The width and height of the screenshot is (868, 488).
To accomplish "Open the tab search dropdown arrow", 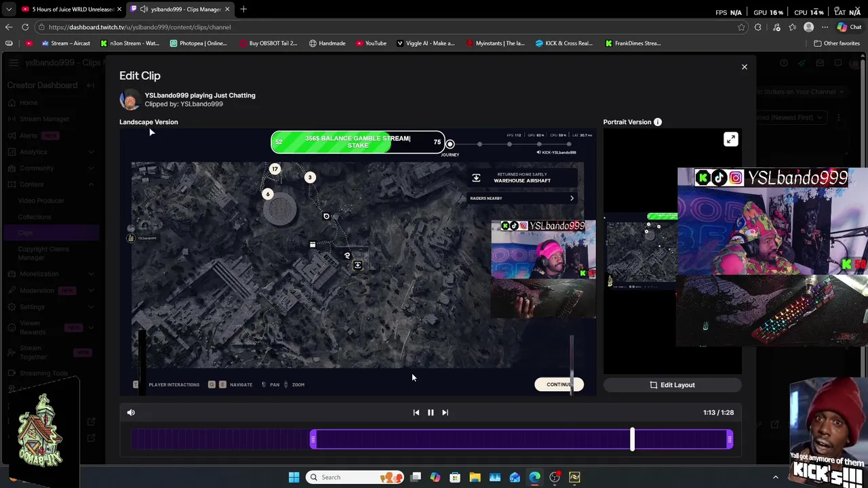I will [9, 9].
